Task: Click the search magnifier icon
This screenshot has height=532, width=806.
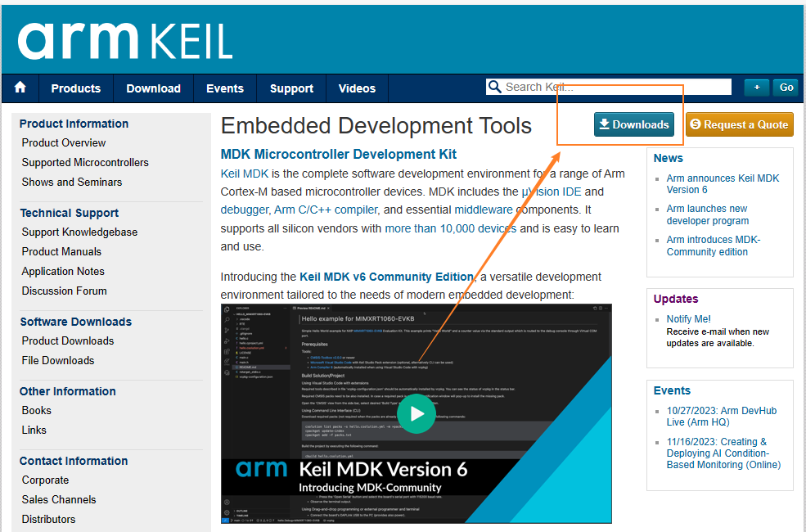Action: (x=494, y=87)
